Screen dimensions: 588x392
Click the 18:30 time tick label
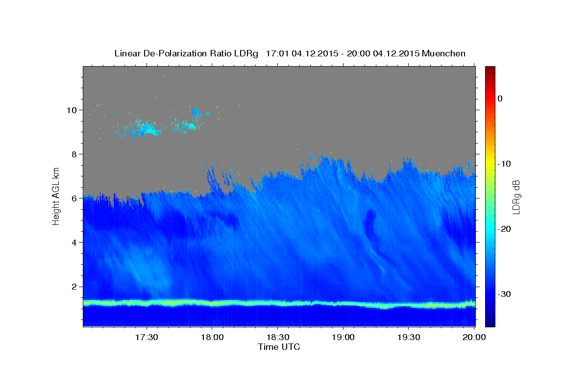[x=278, y=338]
